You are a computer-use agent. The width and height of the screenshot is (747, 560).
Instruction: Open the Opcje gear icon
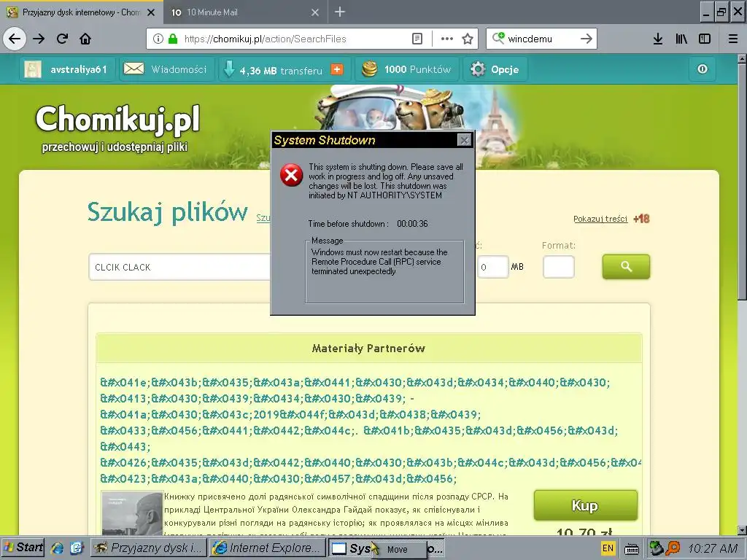tap(478, 69)
